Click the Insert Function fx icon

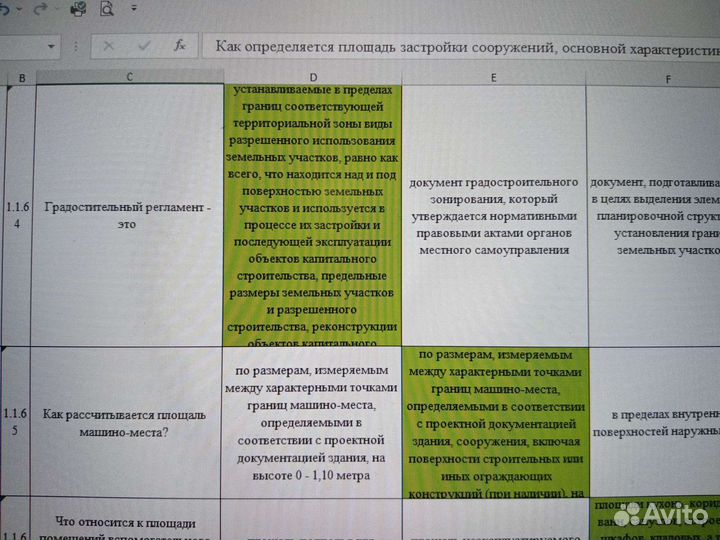pos(180,45)
